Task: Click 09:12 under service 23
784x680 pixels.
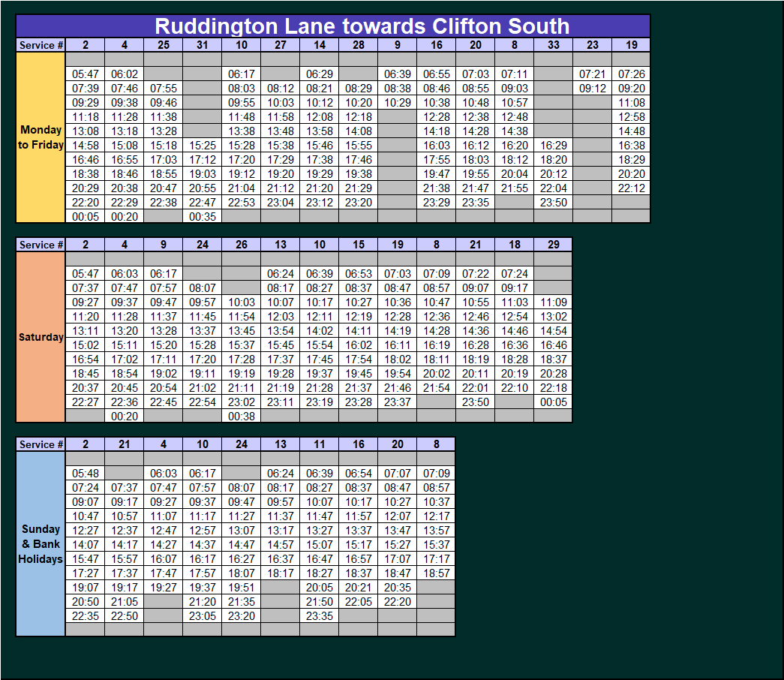Action: 593,89
